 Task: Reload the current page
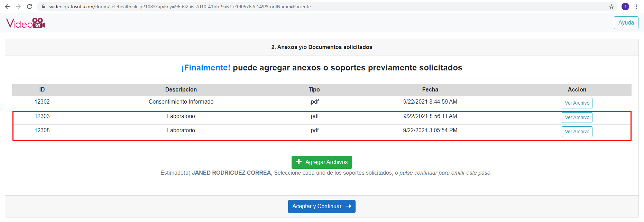tap(29, 7)
